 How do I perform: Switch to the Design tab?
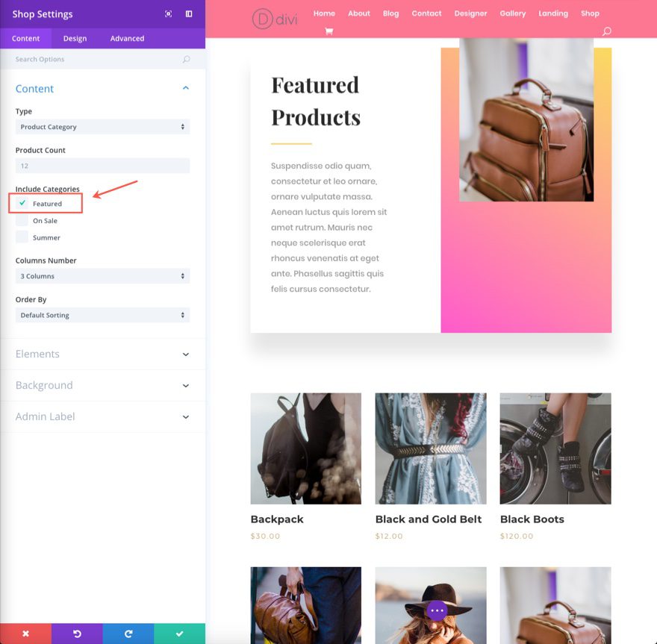(75, 38)
